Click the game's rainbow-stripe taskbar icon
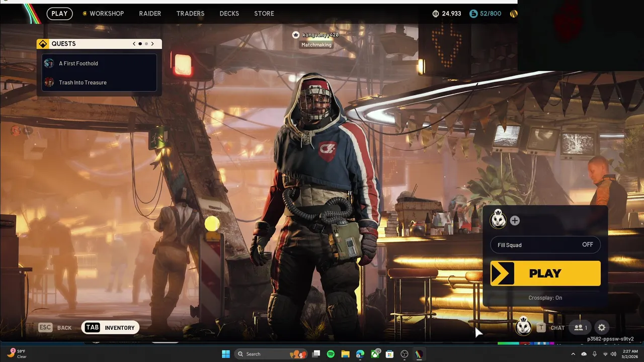Viewport: 644px width, 362px height. pos(419,354)
